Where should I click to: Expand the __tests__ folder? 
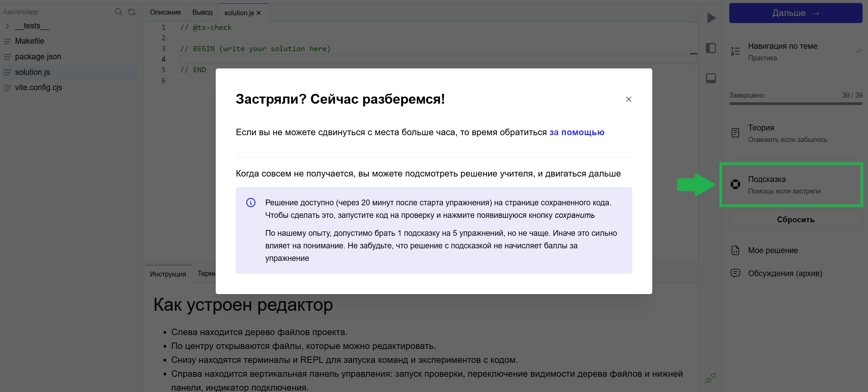point(7,26)
